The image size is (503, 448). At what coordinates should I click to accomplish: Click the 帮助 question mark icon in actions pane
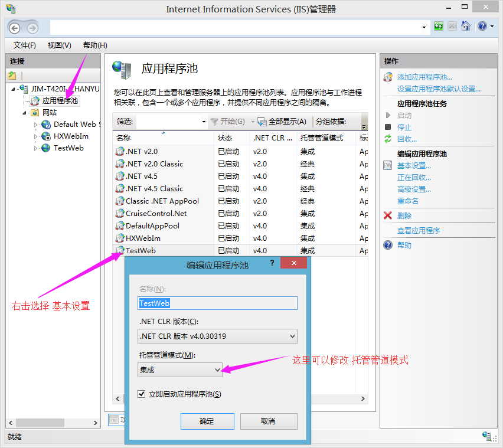[x=388, y=245]
